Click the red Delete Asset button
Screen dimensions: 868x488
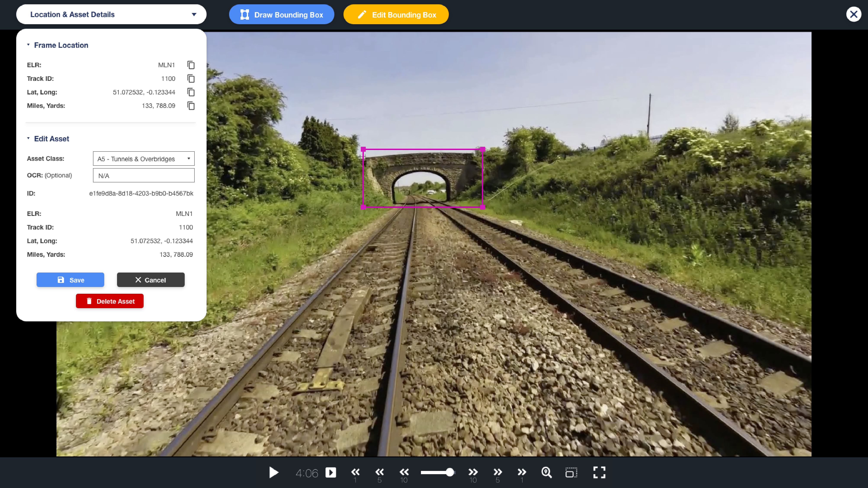pos(109,301)
